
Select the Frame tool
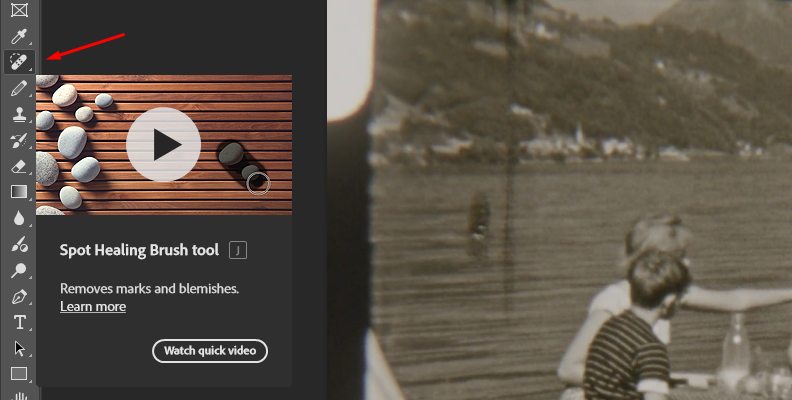[x=19, y=9]
